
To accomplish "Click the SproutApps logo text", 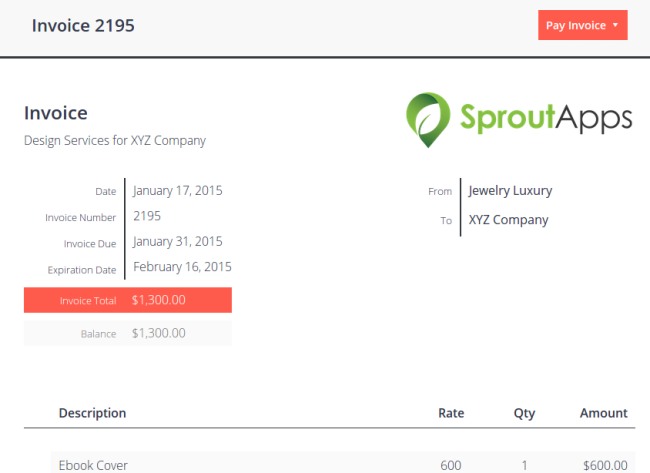I will point(546,119).
